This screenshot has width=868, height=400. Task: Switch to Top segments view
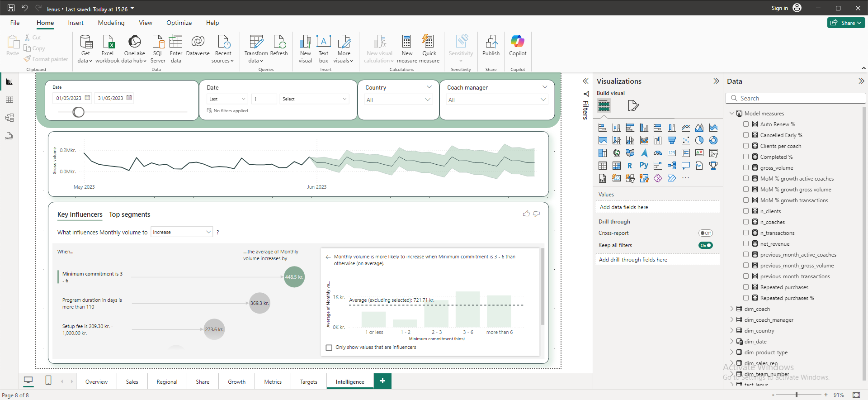(130, 214)
